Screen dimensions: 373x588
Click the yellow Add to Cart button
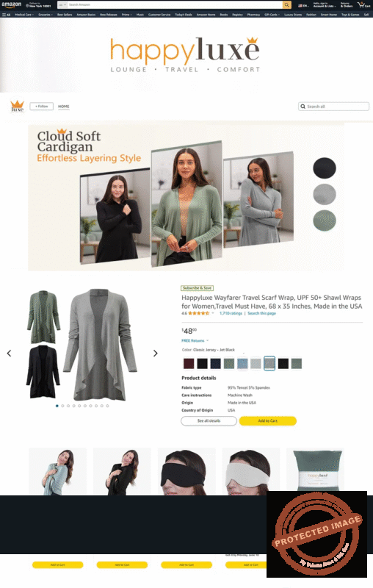268,420
